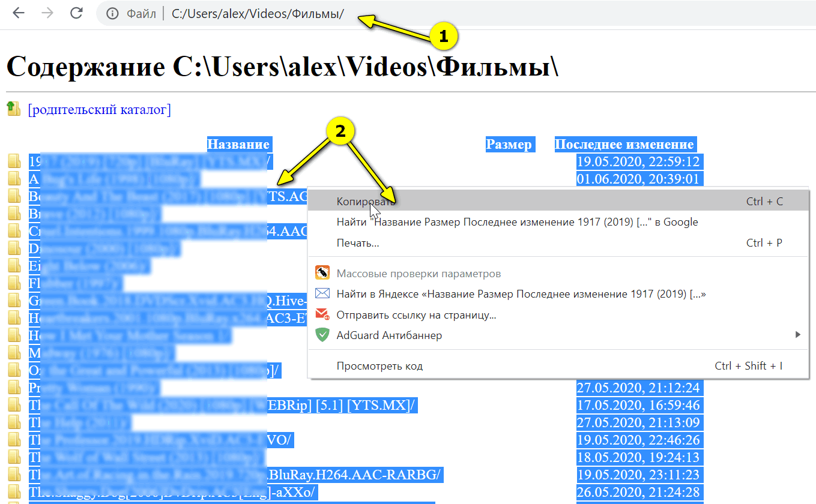Click the date "19.05.2020, 22:59:12"
Viewport: 816px width, 504px height.
click(638, 162)
